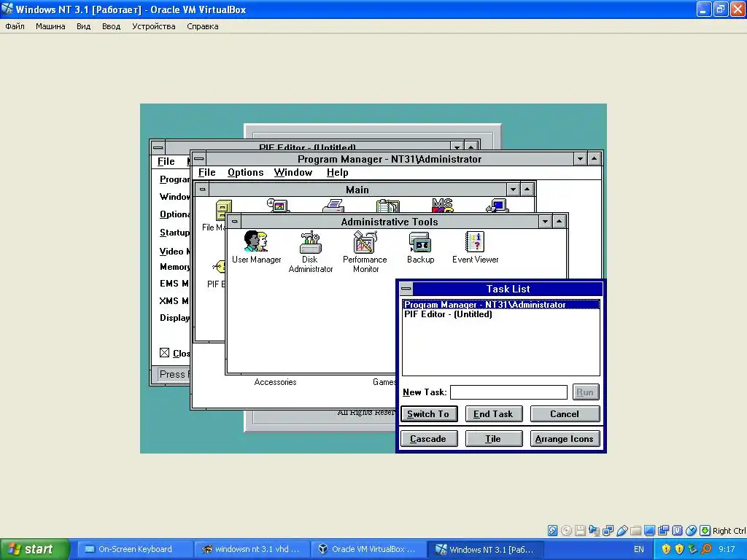Select the Accessories group label
This screenshot has height=560, width=747.
tap(275, 382)
